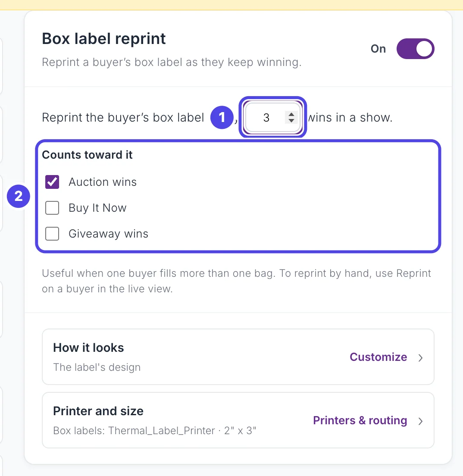Focus the wins number input showing 3
This screenshot has height=476, width=463.
coord(272,117)
